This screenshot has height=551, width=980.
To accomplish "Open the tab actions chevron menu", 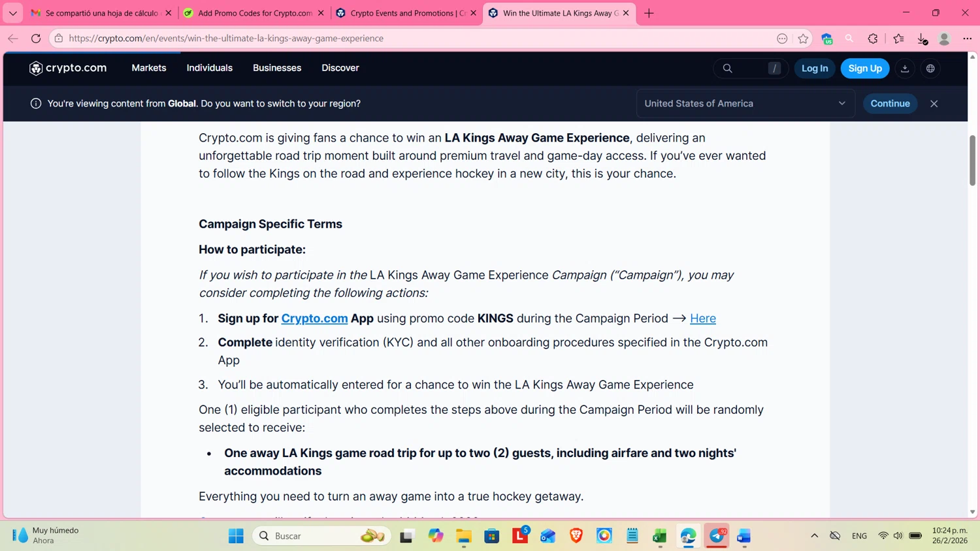I will point(12,13).
